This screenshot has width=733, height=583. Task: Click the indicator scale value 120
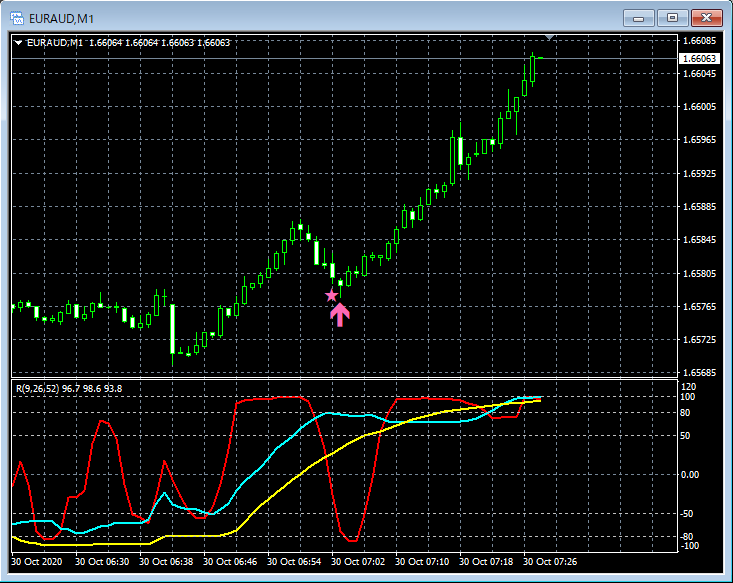689,387
